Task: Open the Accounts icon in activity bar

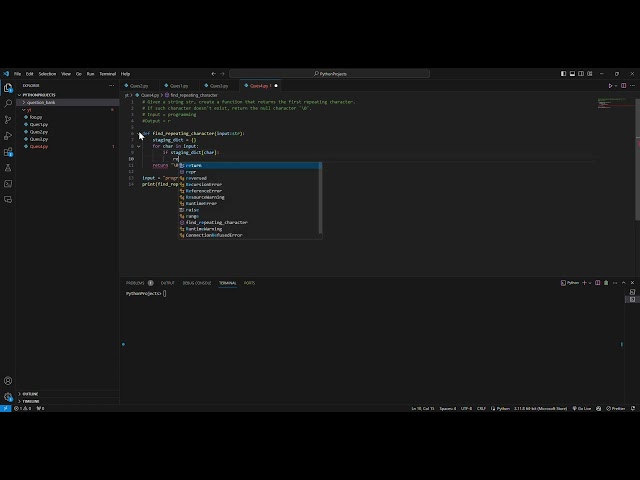Action: [x=8, y=381]
